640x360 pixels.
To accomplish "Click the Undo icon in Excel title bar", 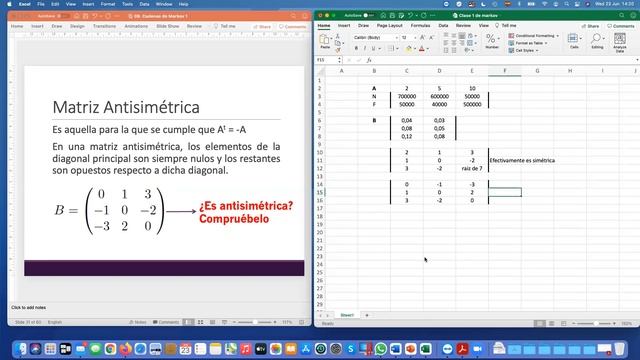I will (411, 16).
